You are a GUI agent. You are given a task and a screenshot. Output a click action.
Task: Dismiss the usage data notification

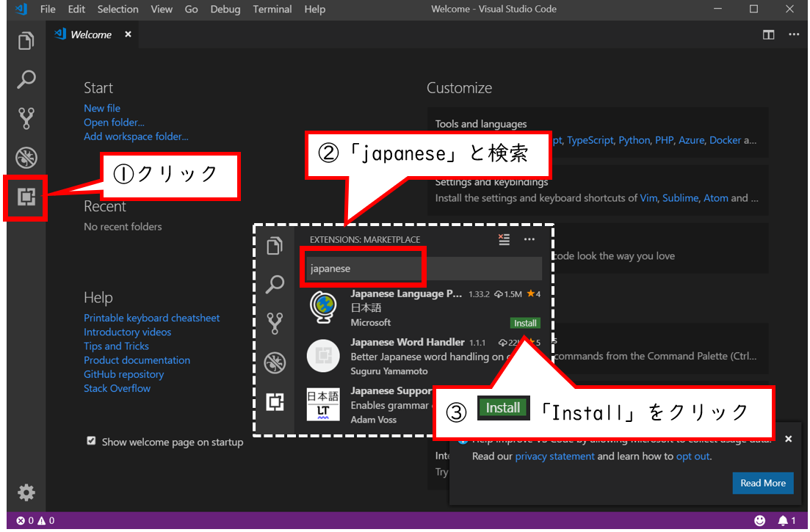tap(788, 439)
